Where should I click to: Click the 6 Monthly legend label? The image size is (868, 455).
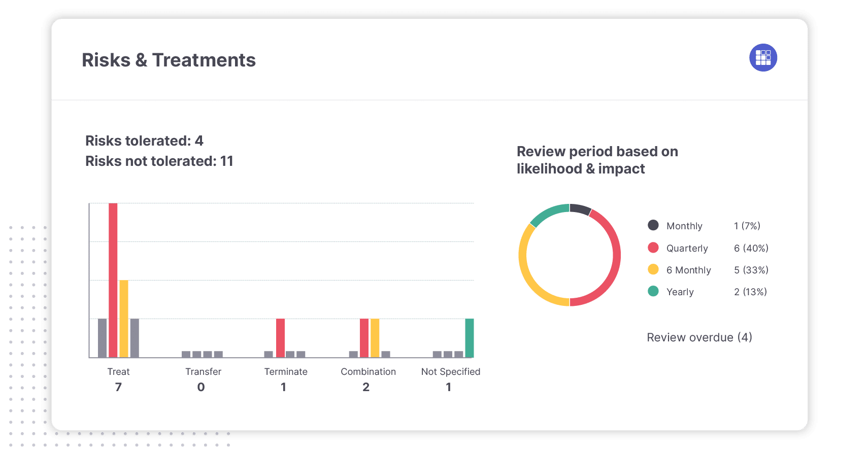tap(689, 270)
